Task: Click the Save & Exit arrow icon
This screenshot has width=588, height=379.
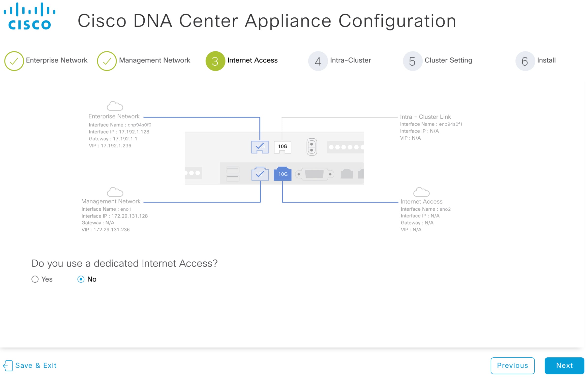Action: coord(8,365)
